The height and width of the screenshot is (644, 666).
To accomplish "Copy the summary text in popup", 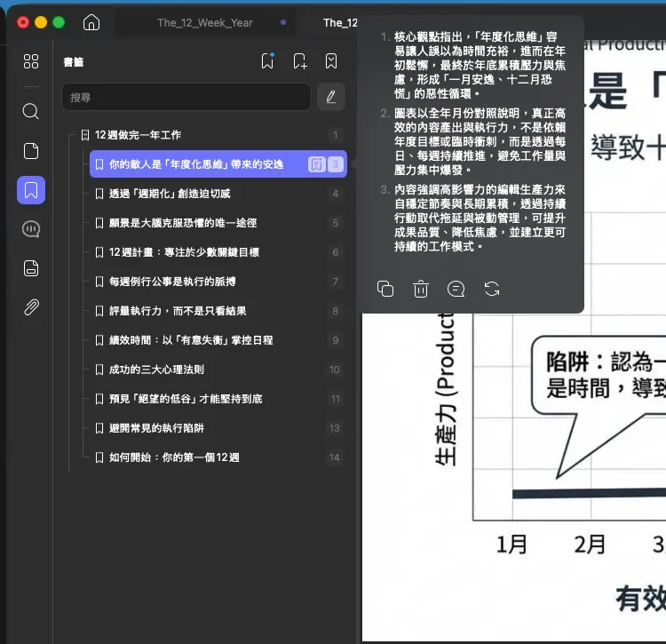I will coord(385,289).
